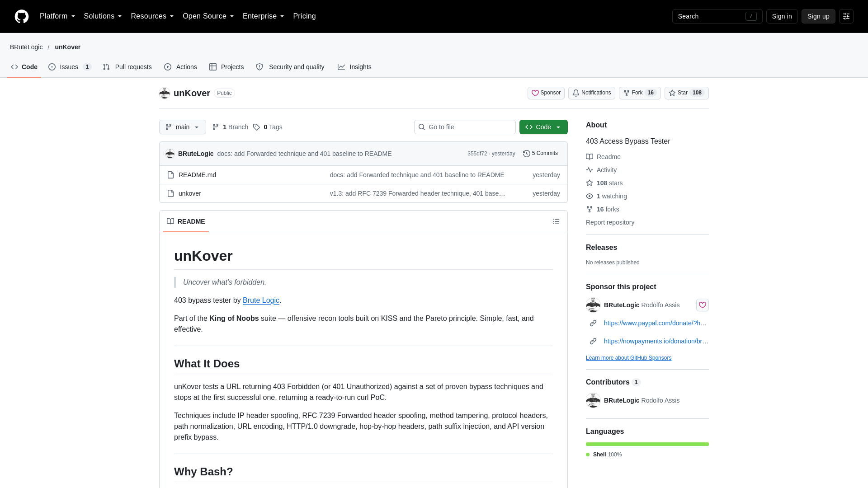Click the history clock icon for 5 Commits

coord(527,154)
